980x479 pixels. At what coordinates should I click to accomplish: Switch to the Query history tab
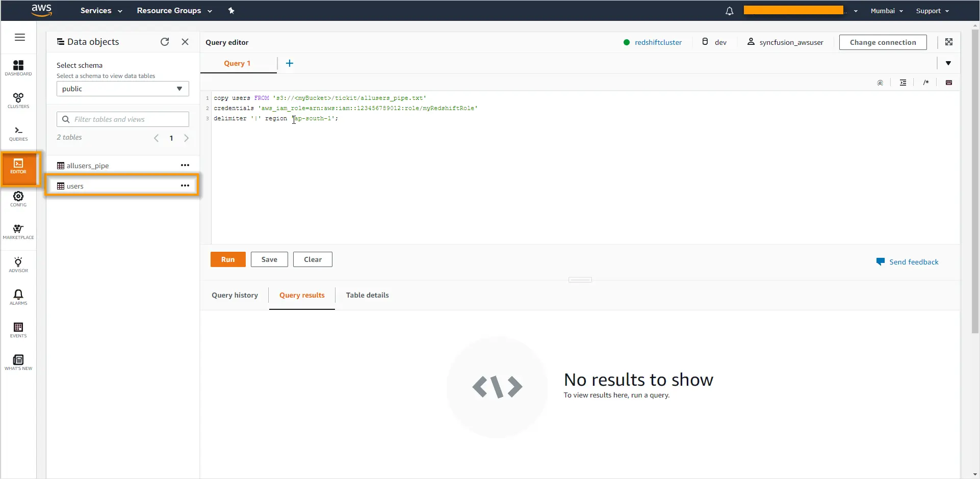pos(235,295)
